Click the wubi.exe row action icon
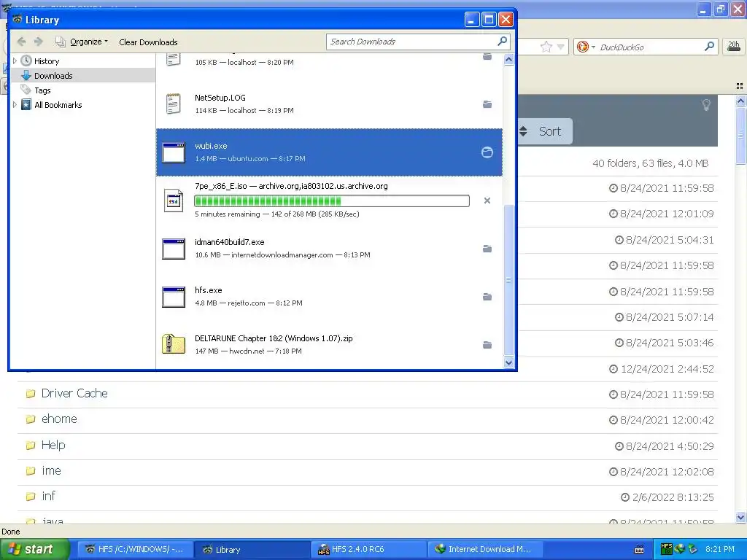Image resolution: width=747 pixels, height=560 pixels. [x=487, y=152]
